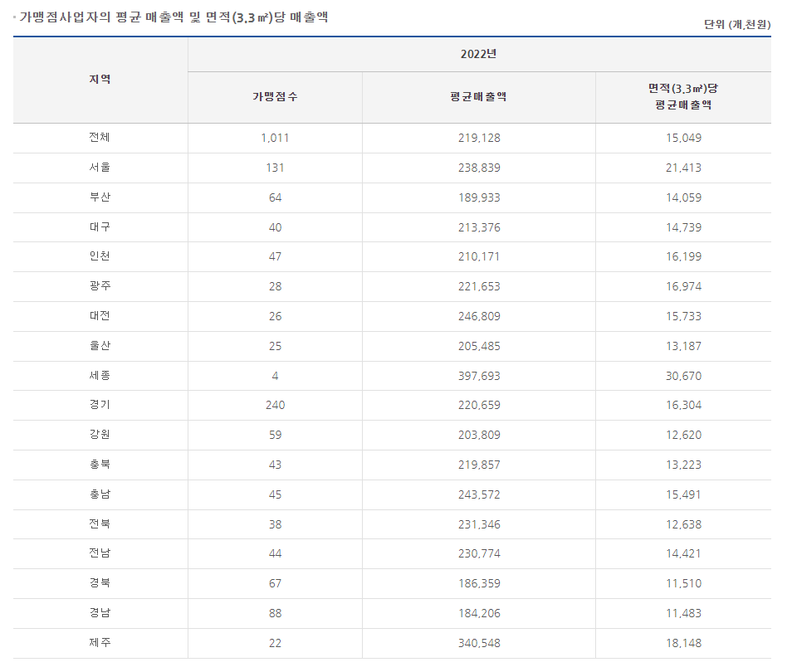Select the 부산 region cell
The image size is (792, 672).
tap(100, 197)
